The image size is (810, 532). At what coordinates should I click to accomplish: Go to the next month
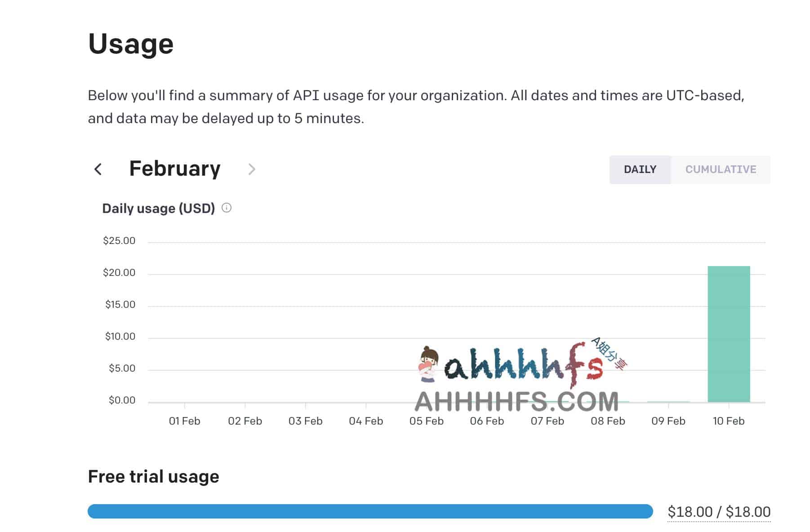point(252,169)
